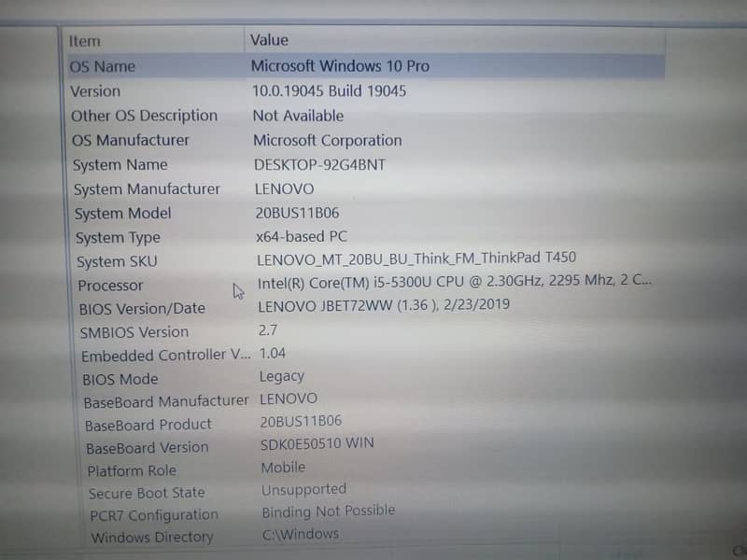The width and height of the screenshot is (747, 560).
Task: Select the BaseBoard Version row
Action: 147,448
